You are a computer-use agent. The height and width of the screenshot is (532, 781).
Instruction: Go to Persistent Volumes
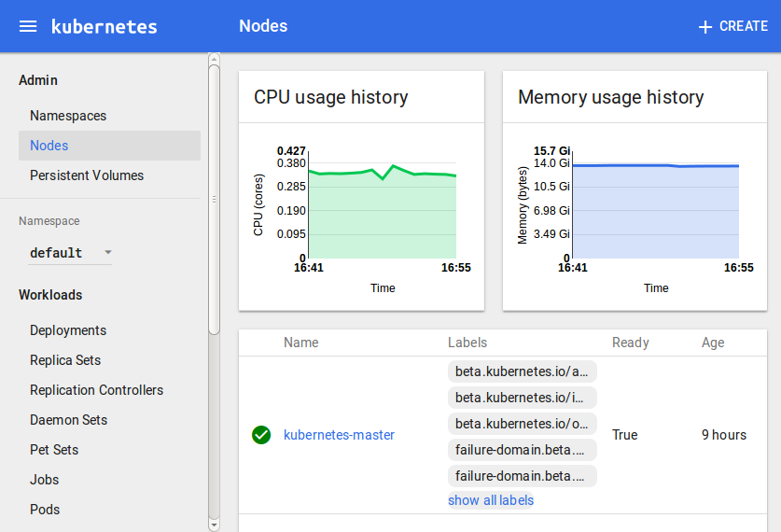(87, 175)
